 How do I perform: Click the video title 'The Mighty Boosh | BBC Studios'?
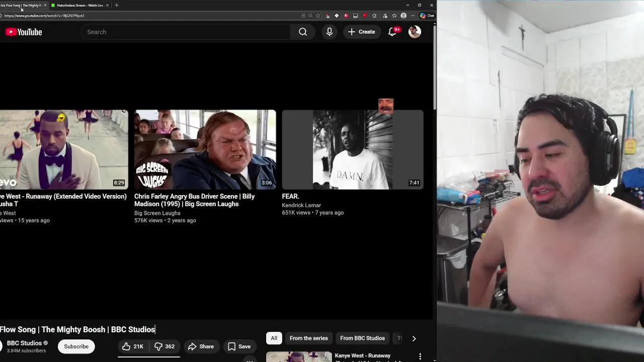pyautogui.click(x=98, y=329)
